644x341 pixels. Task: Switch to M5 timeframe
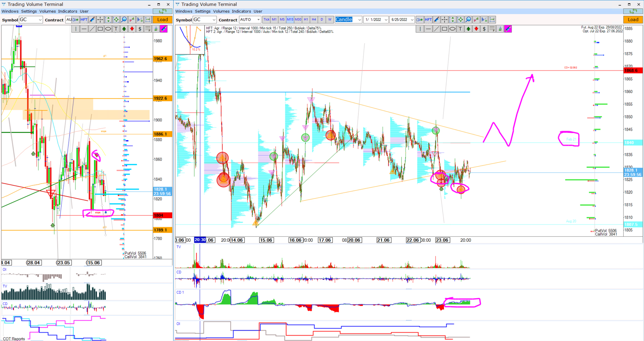click(282, 20)
